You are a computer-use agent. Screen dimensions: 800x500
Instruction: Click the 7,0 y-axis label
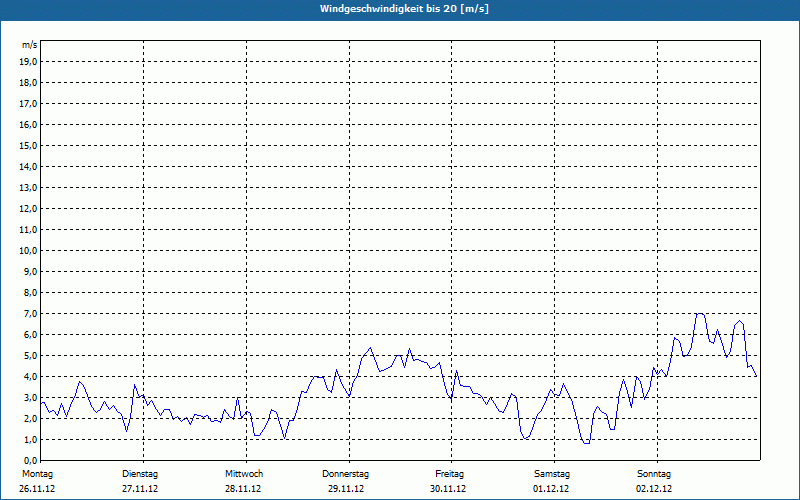(x=30, y=314)
